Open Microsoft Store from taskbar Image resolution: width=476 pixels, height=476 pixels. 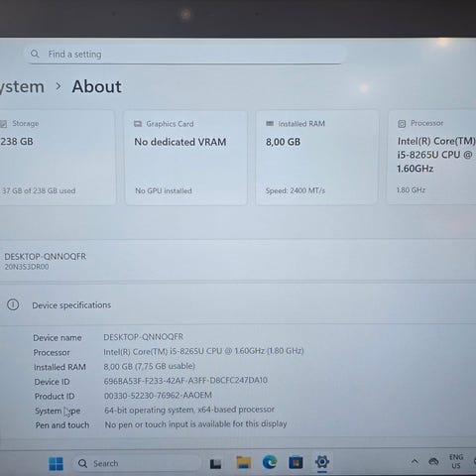tap(296, 462)
